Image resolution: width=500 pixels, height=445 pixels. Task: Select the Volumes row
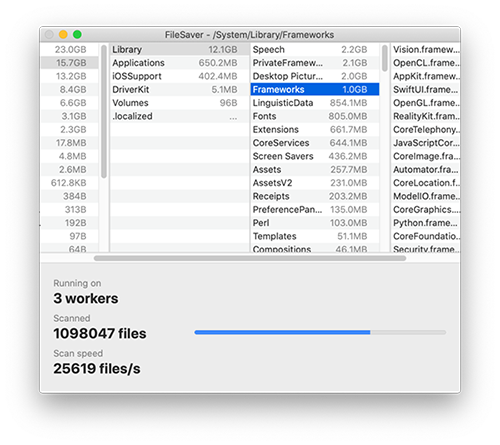[x=179, y=103]
